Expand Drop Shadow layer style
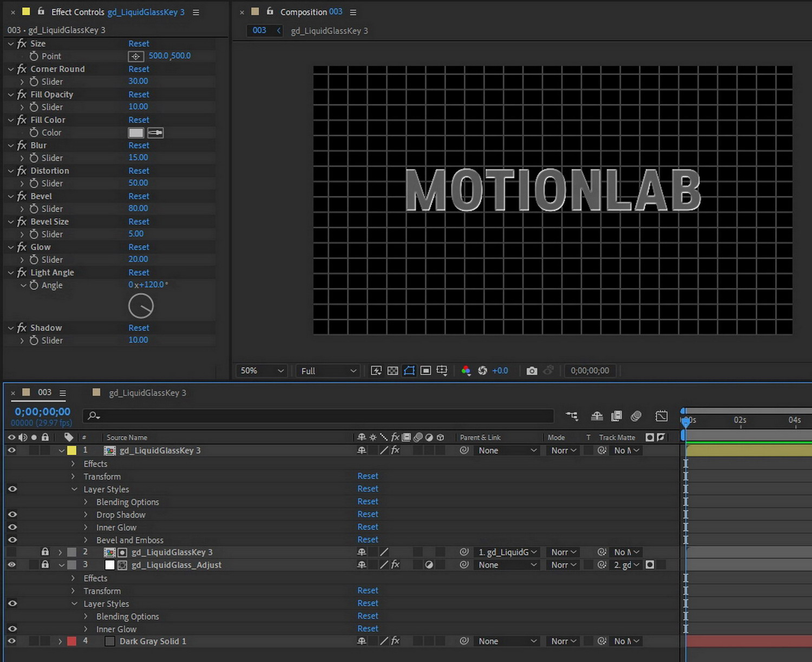This screenshot has width=812, height=662. 86,515
